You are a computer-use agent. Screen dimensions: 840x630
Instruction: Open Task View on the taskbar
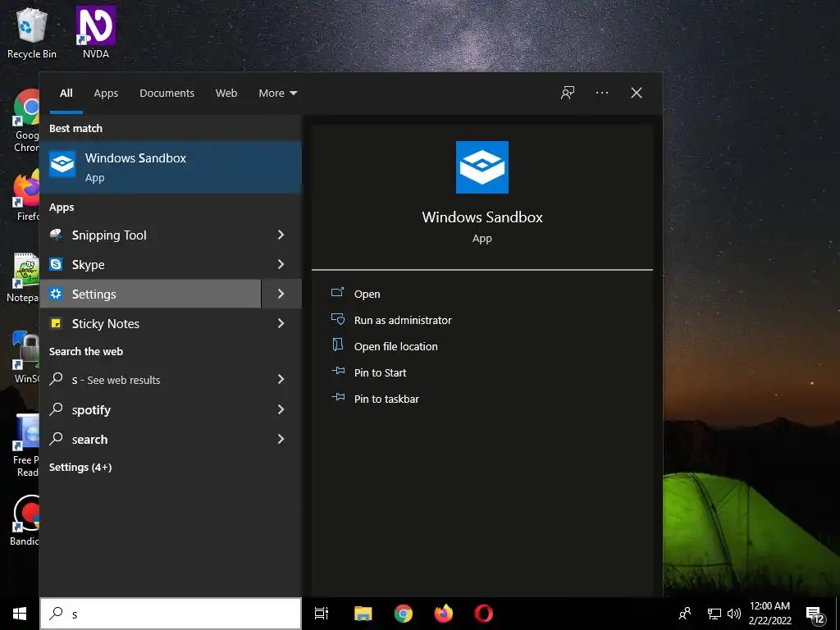[322, 614]
